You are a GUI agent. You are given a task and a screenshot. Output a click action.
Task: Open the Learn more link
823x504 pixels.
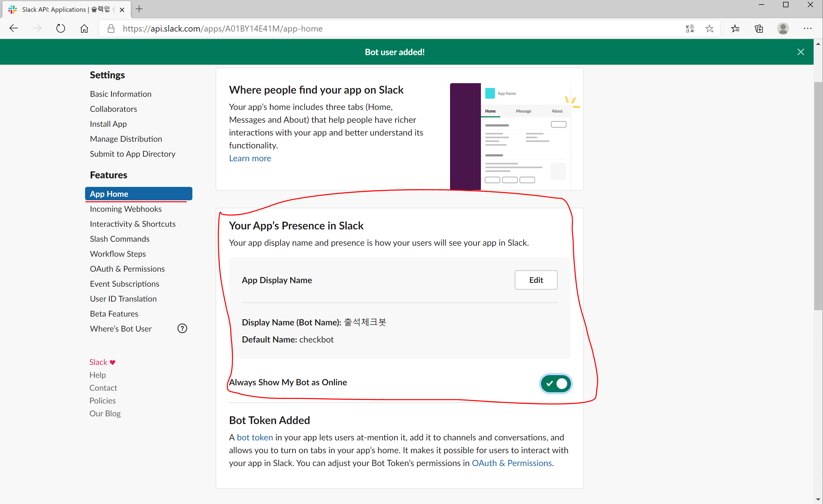[250, 158]
